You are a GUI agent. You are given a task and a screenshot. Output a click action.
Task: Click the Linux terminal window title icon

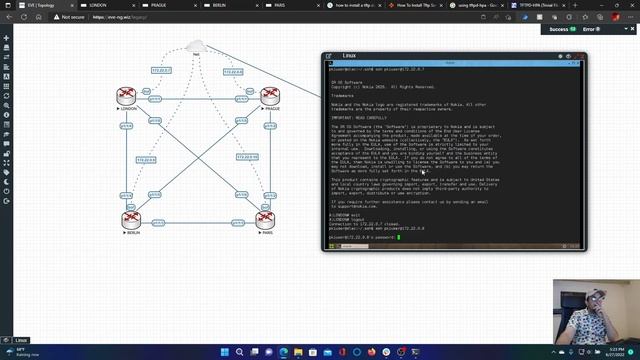[x=329, y=56]
